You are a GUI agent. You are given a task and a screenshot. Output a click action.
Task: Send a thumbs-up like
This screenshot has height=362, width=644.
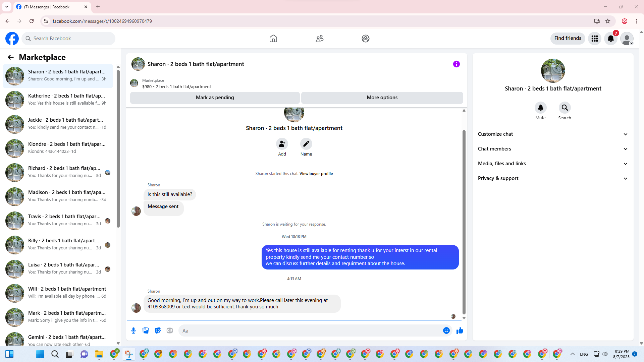(460, 330)
